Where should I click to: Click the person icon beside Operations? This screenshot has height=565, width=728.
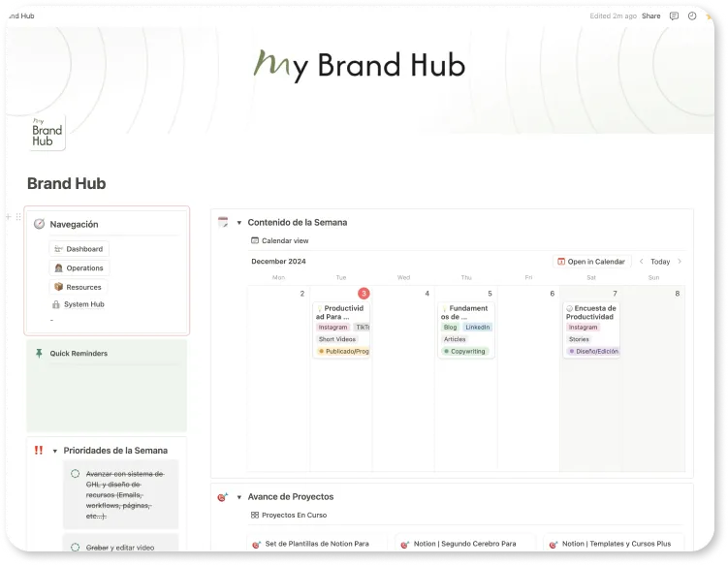point(58,267)
